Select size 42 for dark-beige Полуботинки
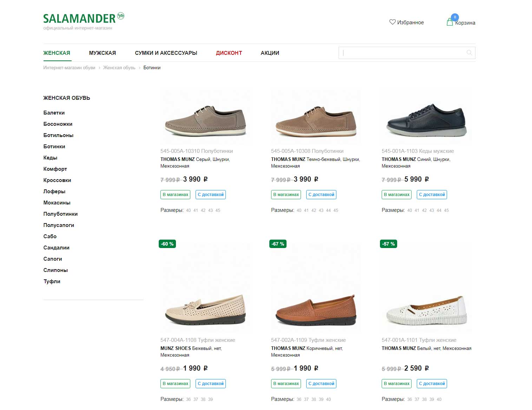 314,210
